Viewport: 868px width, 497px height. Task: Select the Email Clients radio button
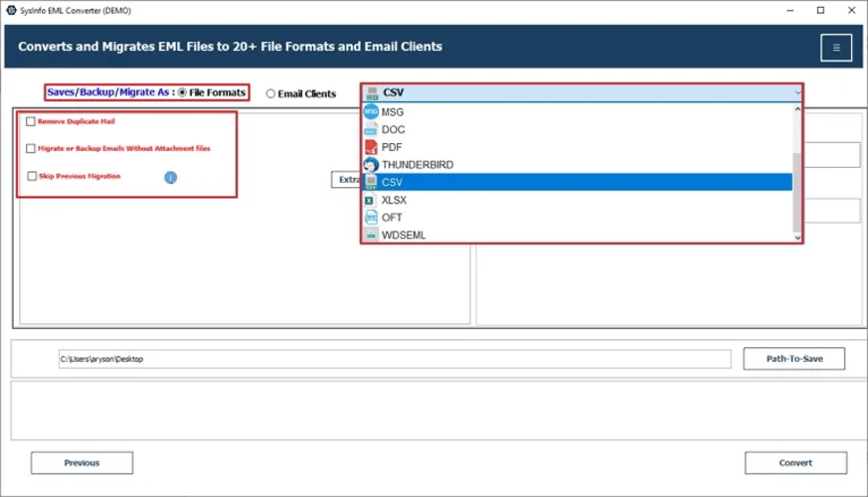(270, 93)
